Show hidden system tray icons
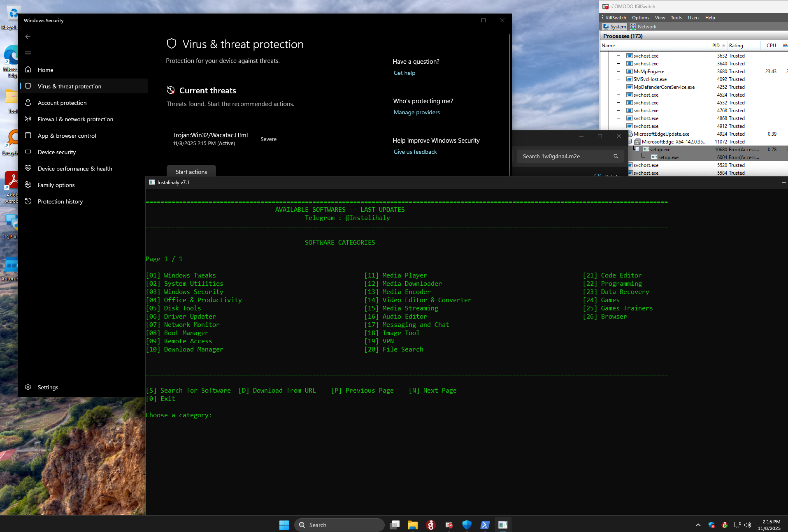This screenshot has height=532, width=788. pos(698,525)
